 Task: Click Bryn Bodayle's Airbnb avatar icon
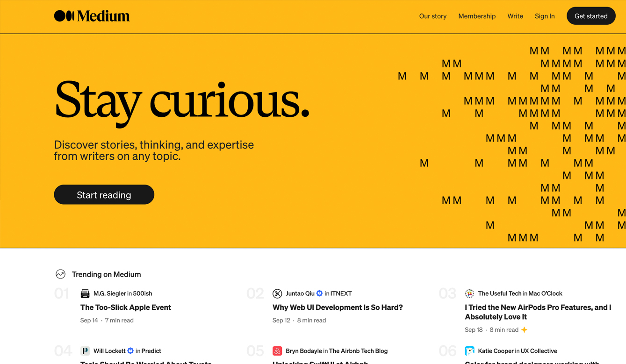point(277,351)
